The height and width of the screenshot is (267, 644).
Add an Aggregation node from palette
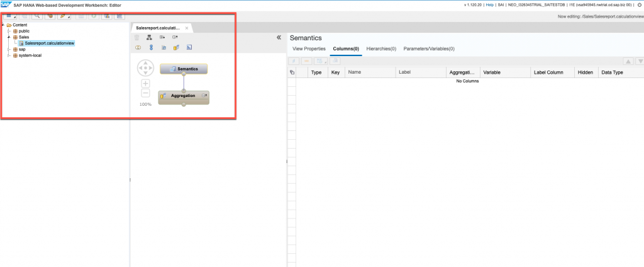click(x=176, y=48)
